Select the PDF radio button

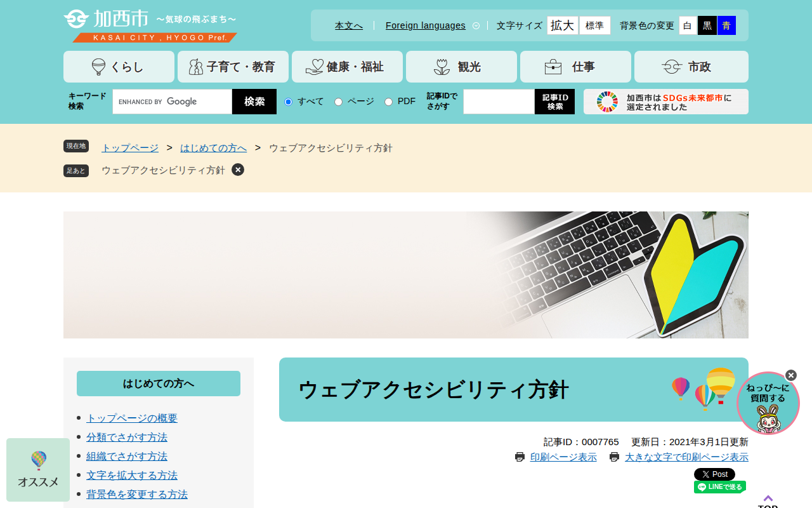click(x=389, y=102)
